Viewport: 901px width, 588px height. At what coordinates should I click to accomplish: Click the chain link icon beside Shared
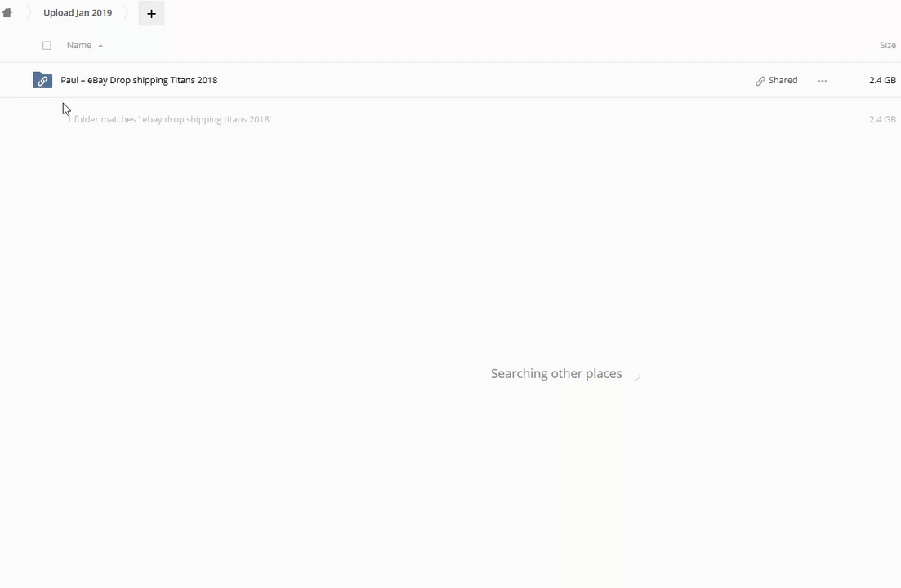760,81
